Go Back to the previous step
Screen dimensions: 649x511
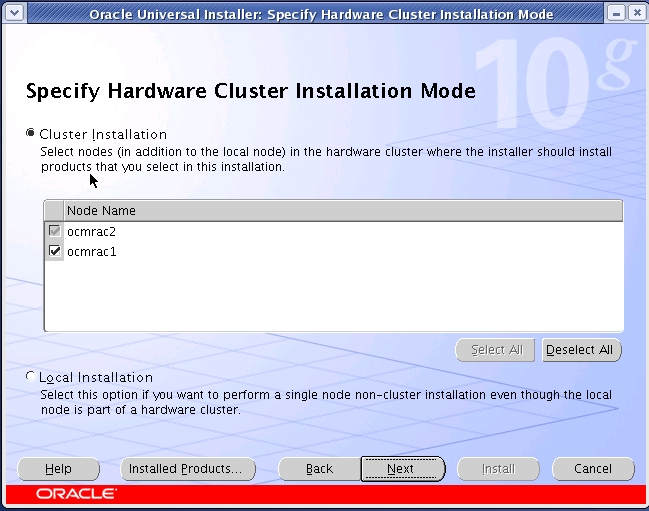(320, 469)
